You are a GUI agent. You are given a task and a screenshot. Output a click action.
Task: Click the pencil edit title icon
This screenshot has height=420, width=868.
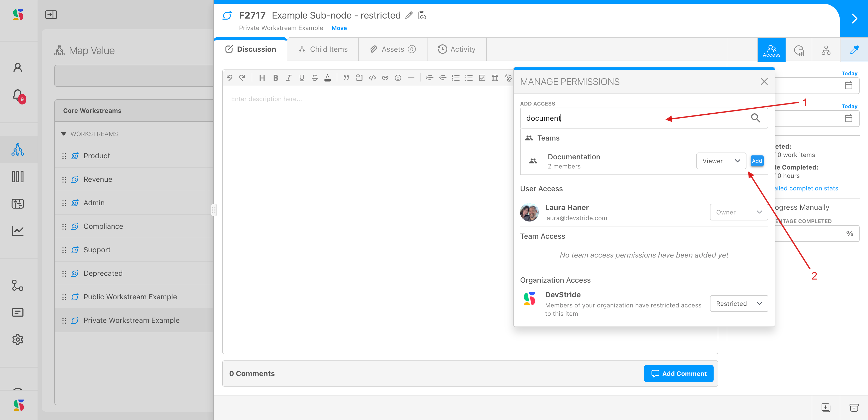click(x=409, y=15)
